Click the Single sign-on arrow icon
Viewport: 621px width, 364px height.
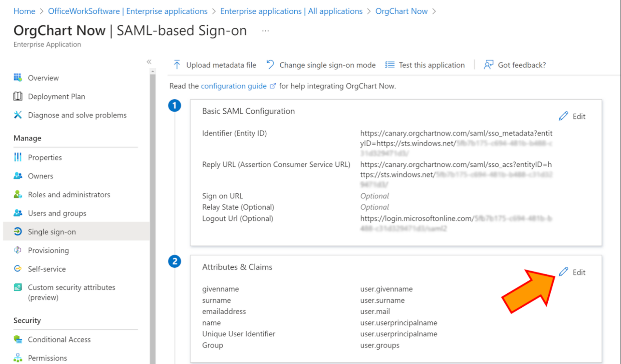click(17, 232)
